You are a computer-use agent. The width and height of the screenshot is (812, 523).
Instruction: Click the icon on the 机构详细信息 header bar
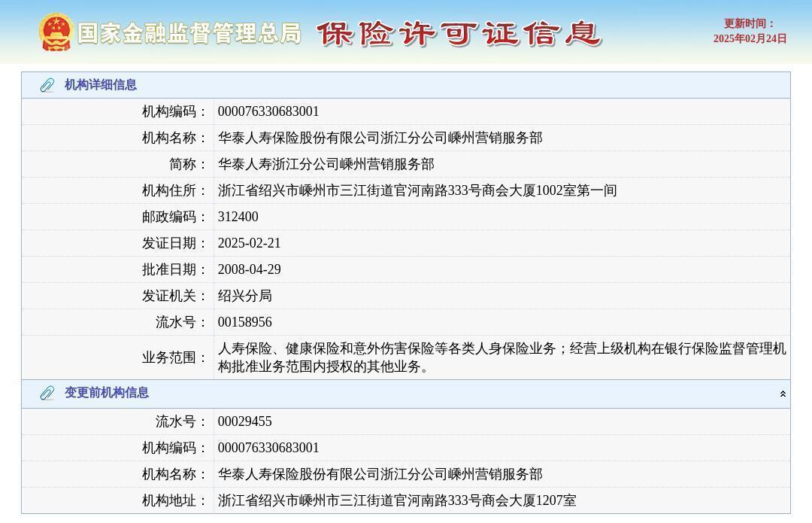tap(47, 85)
